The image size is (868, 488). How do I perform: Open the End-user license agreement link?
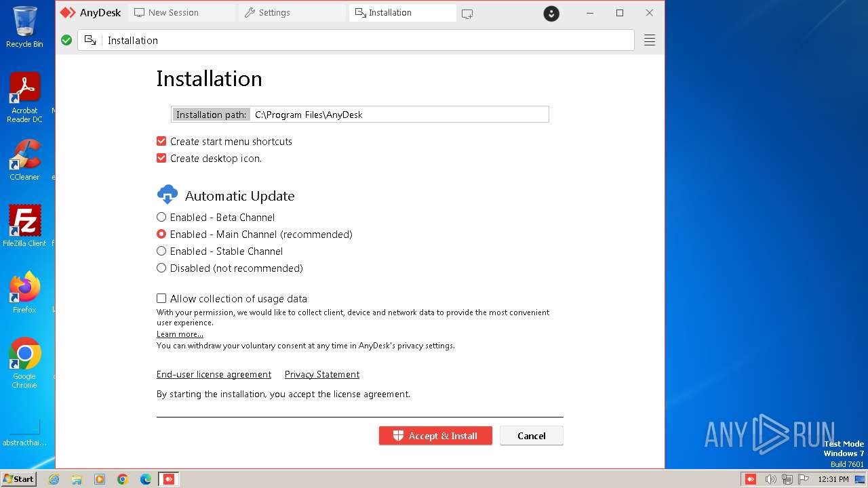click(x=214, y=374)
